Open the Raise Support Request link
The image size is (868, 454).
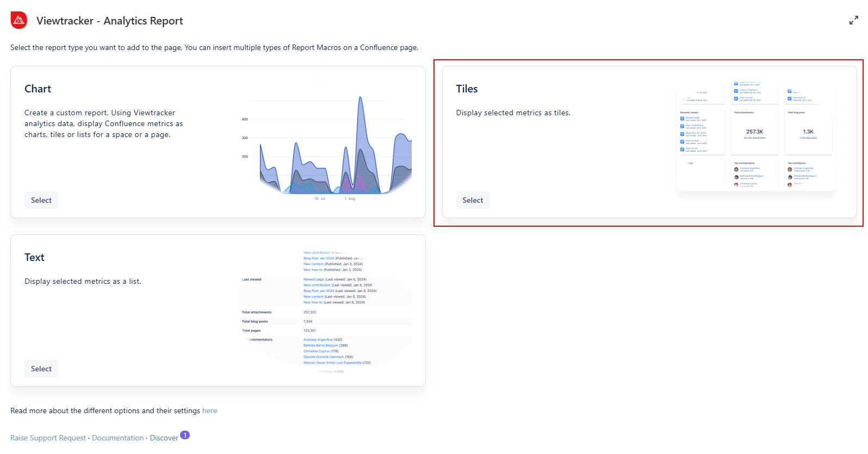[48, 438]
